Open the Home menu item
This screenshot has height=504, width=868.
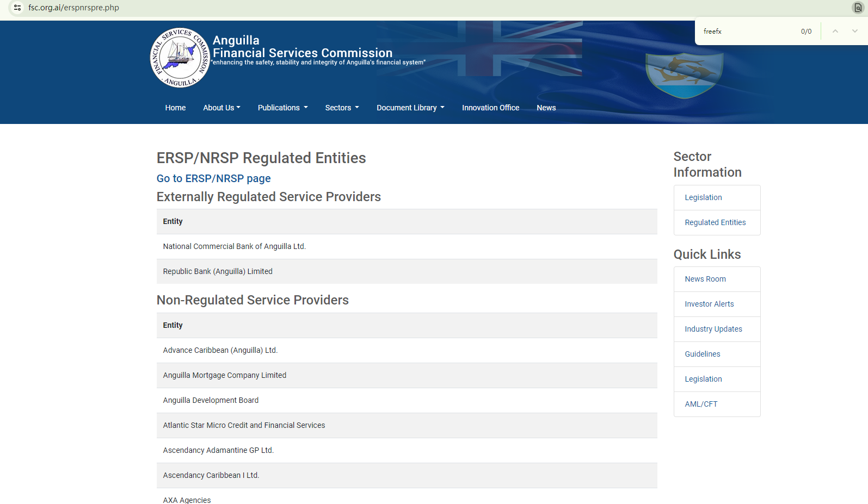click(175, 108)
